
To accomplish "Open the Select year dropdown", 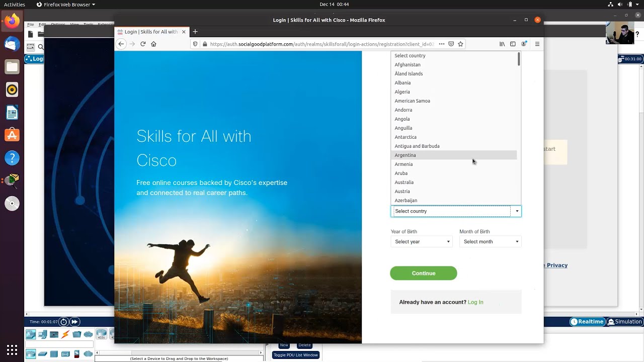I will click(422, 242).
